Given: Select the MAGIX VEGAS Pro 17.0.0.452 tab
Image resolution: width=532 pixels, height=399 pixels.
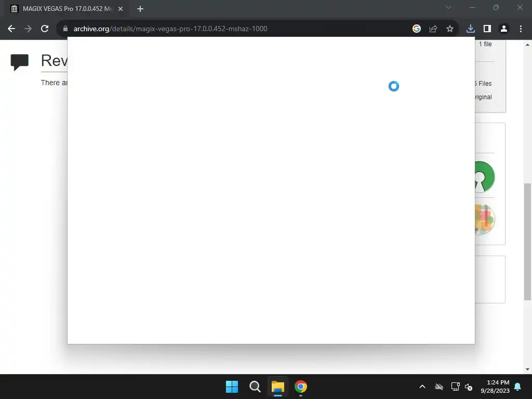Looking at the screenshot, I should (x=66, y=9).
